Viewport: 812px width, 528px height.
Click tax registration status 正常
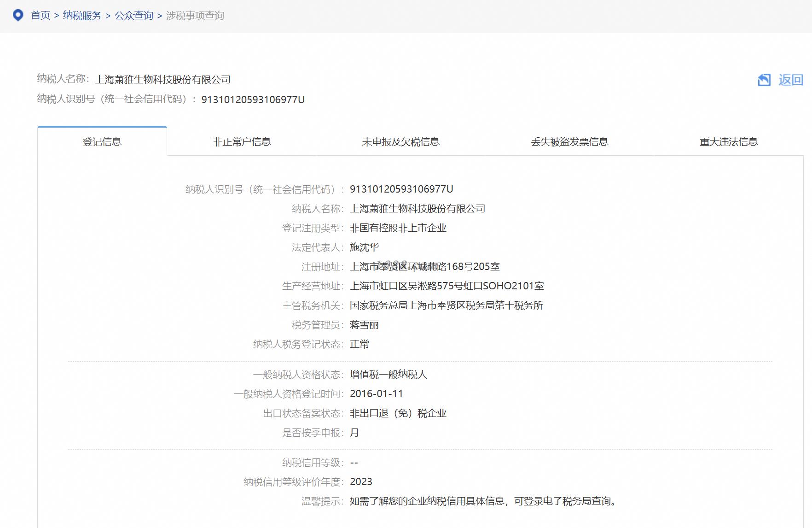(x=360, y=344)
